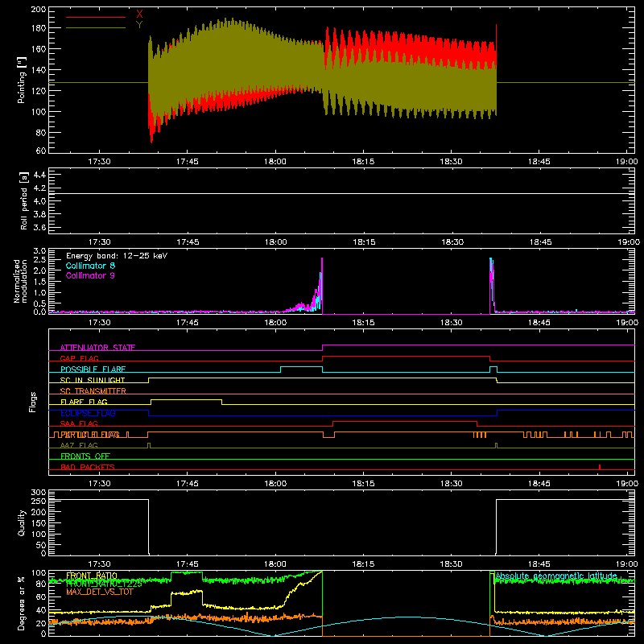Click the 200 value on the Pointing axis

(39, 9)
